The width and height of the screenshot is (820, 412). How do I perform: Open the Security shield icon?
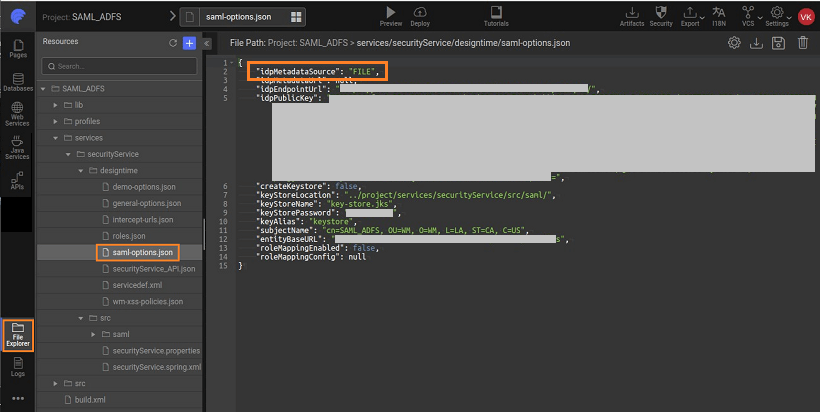(661, 12)
